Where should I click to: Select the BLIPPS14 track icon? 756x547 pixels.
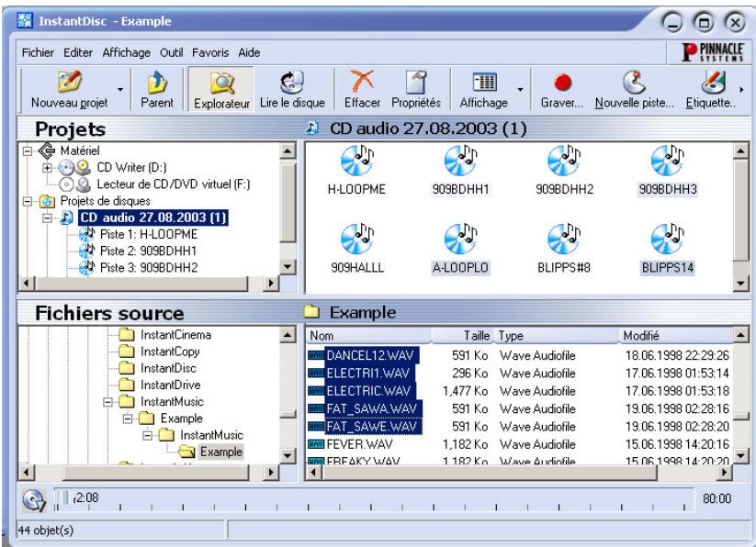(x=667, y=240)
